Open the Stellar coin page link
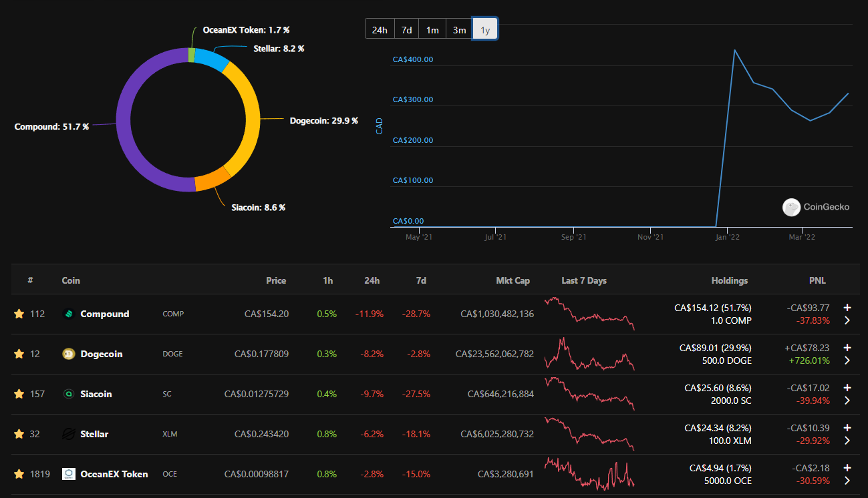This screenshot has height=498, width=868. 94,434
